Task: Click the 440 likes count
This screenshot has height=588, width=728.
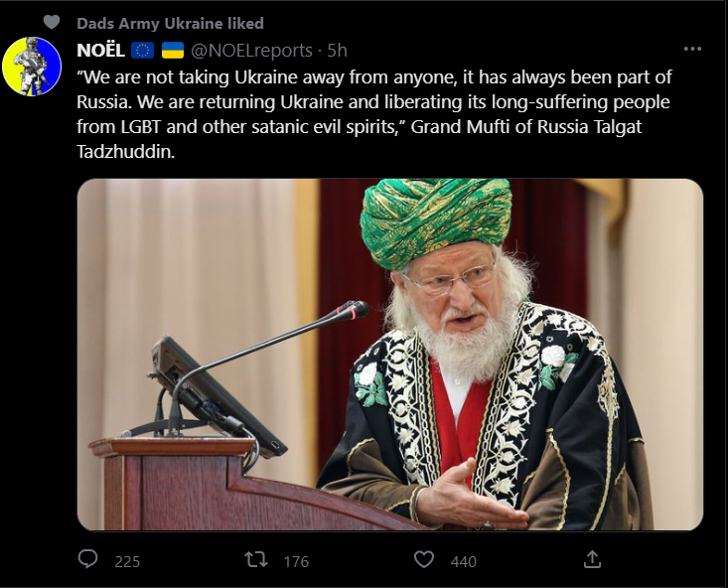Action: pyautogui.click(x=463, y=561)
